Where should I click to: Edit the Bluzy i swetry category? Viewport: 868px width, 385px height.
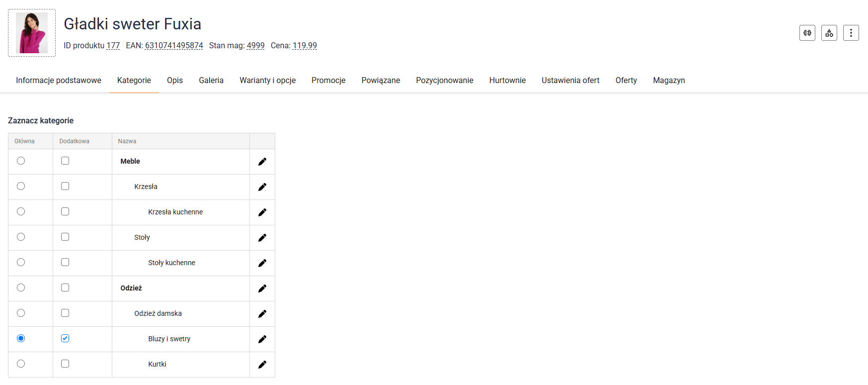pos(262,339)
